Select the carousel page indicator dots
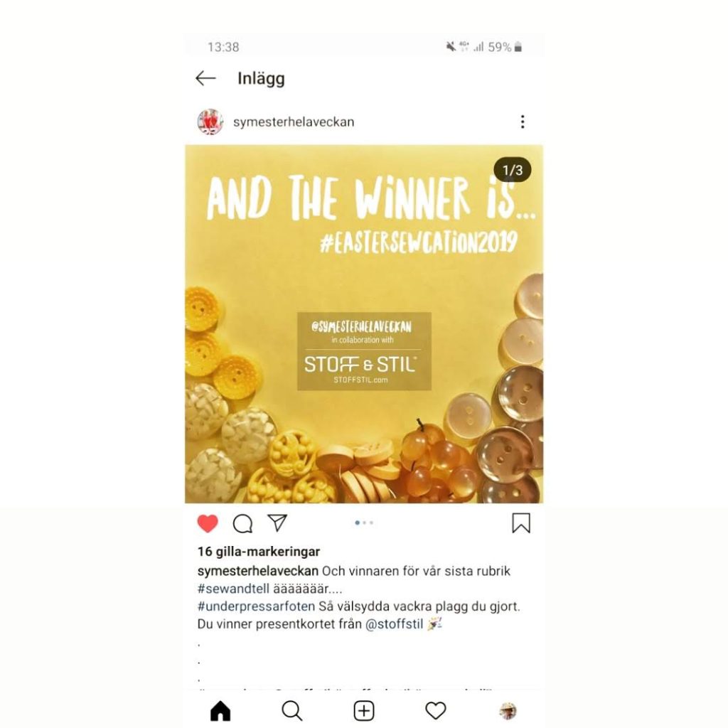 (x=364, y=523)
